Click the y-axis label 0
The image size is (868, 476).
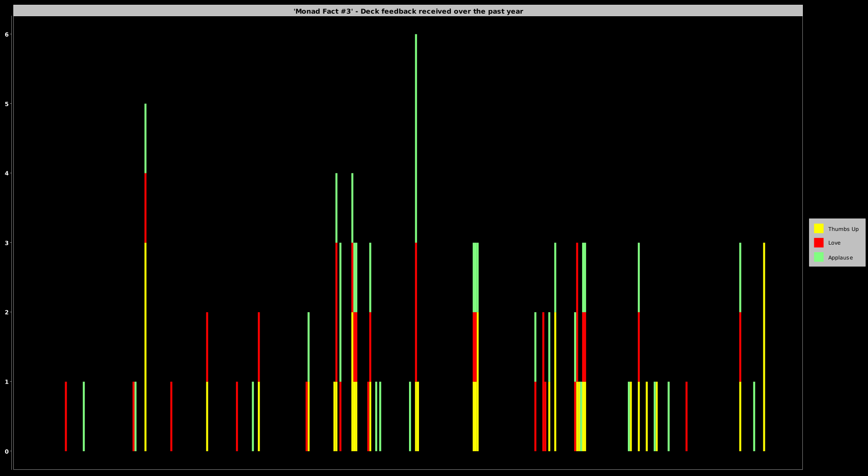point(7,451)
